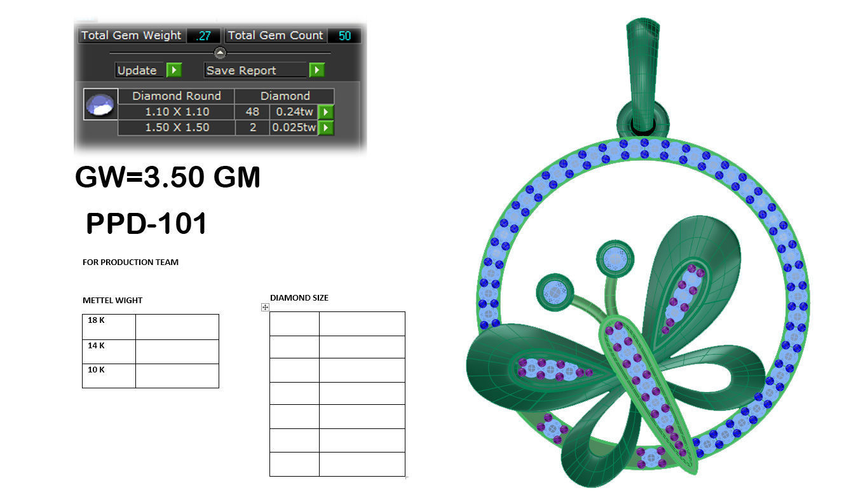Click the green arrow in the 1.10 X 1.10 row
This screenshot has width=842, height=504.
pos(325,112)
